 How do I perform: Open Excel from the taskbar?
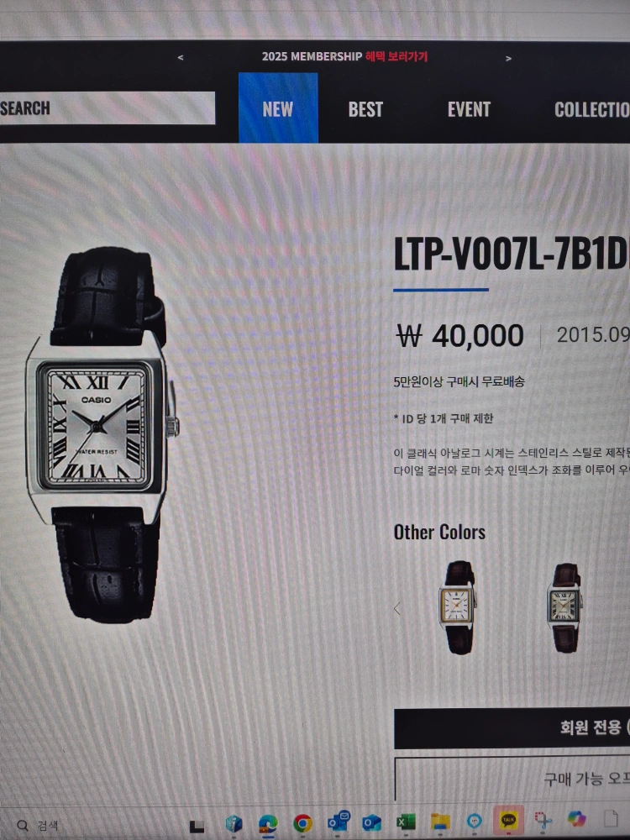[406, 822]
